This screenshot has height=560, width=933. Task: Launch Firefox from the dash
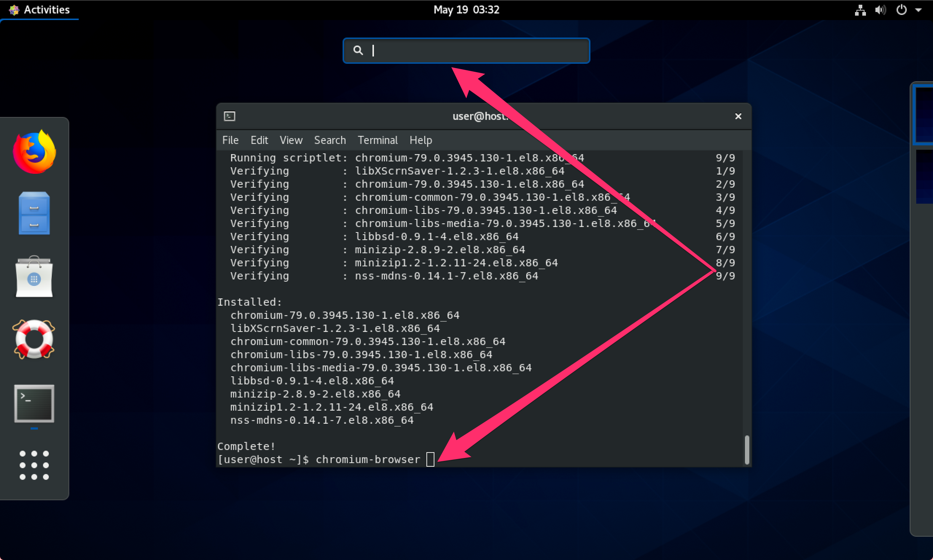[x=34, y=152]
